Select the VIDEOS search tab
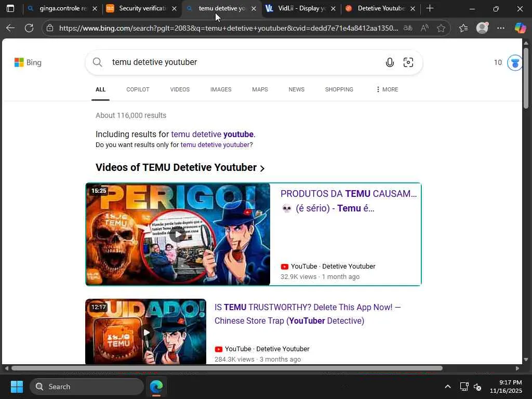532x399 pixels. coord(180,89)
